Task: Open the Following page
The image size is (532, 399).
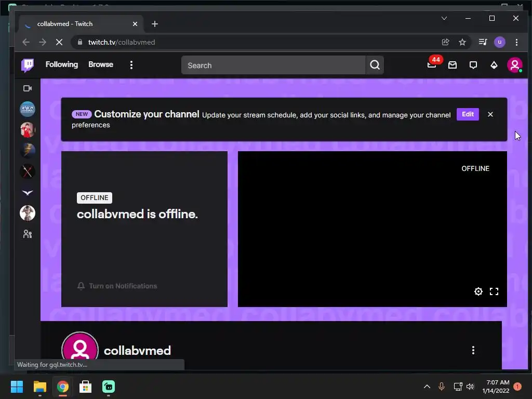Action: click(62, 64)
